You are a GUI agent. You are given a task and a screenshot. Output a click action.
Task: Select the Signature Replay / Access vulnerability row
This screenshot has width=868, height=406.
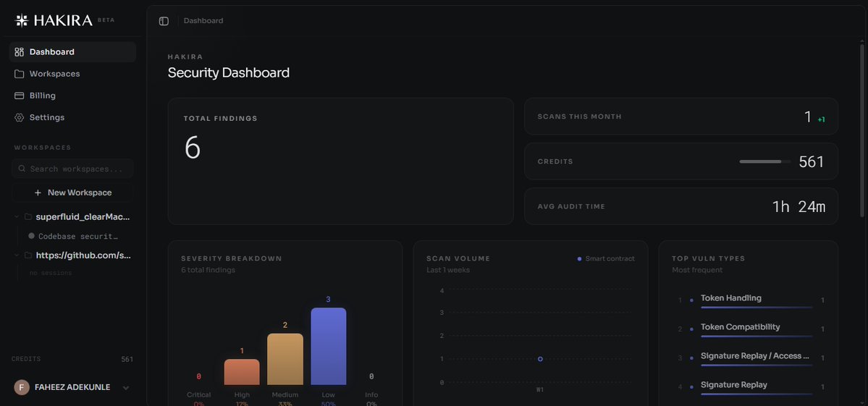click(751, 358)
